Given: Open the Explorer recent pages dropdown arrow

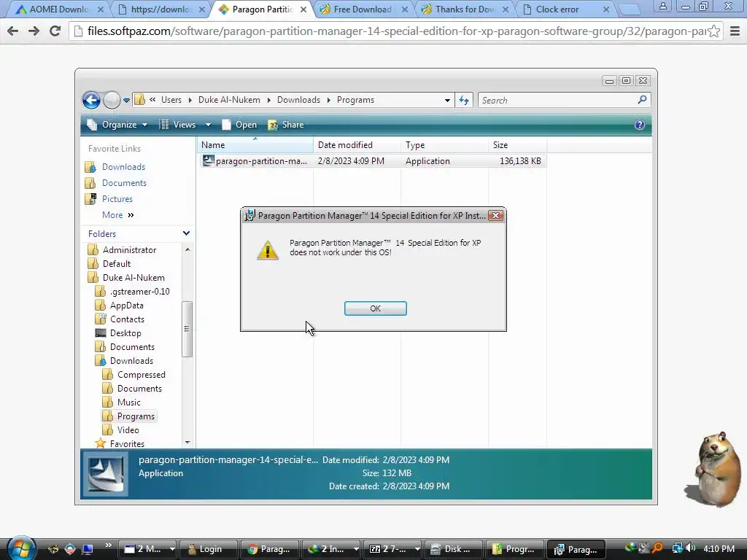Looking at the screenshot, I should (126, 101).
